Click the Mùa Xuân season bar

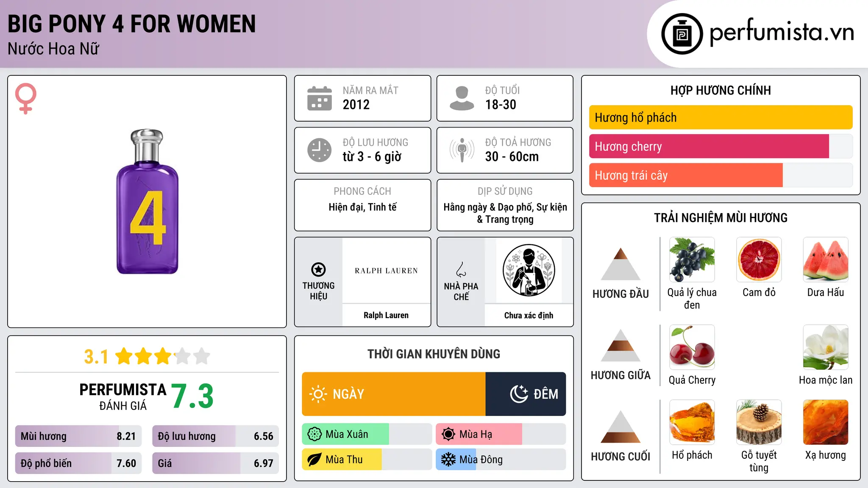pos(367,434)
